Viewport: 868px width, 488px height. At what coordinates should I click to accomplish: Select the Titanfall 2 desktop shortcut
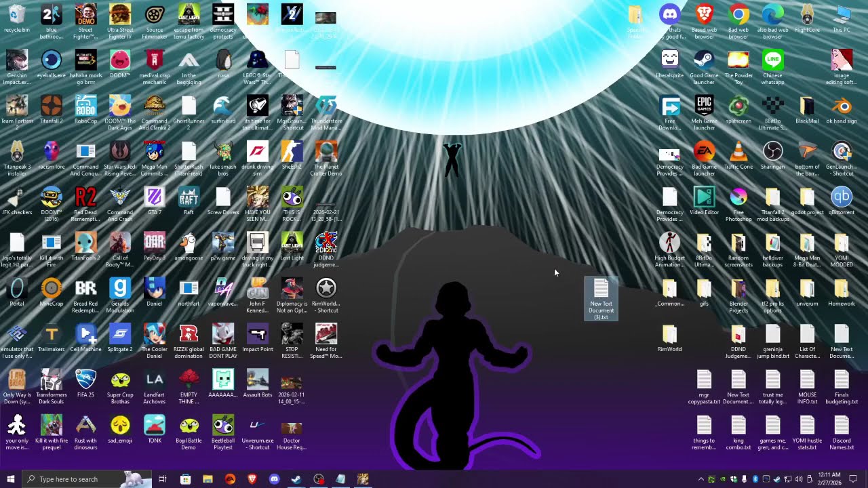coord(51,110)
